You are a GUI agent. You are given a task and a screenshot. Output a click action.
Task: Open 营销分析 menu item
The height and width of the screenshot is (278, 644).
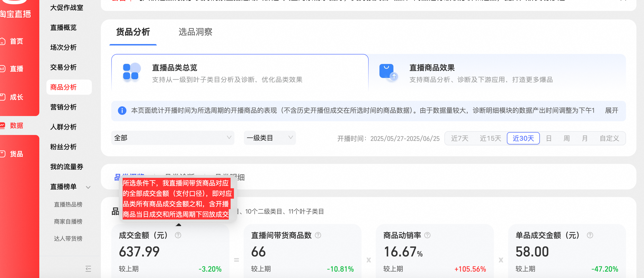[x=63, y=107]
